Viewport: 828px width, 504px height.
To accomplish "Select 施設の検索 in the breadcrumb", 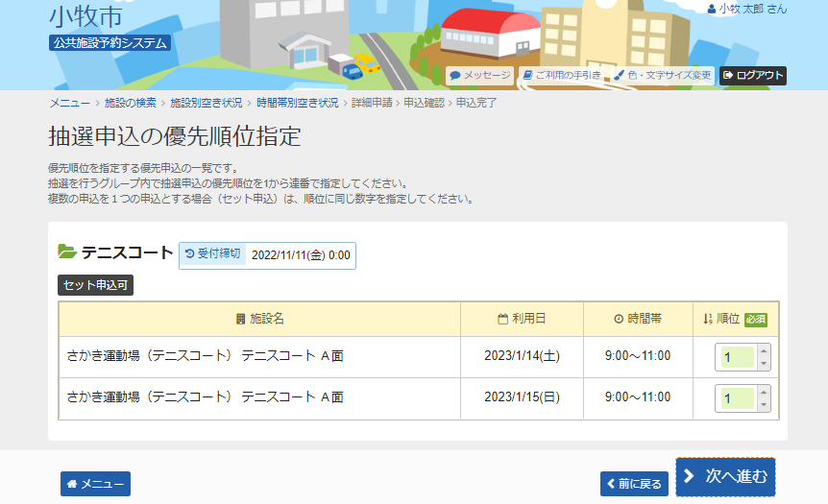I will click(x=130, y=102).
